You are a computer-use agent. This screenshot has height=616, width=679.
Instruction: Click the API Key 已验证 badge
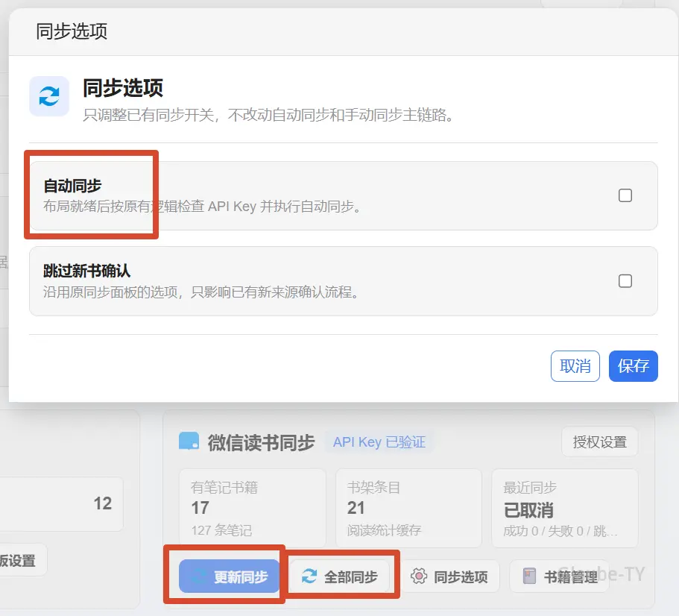379,441
